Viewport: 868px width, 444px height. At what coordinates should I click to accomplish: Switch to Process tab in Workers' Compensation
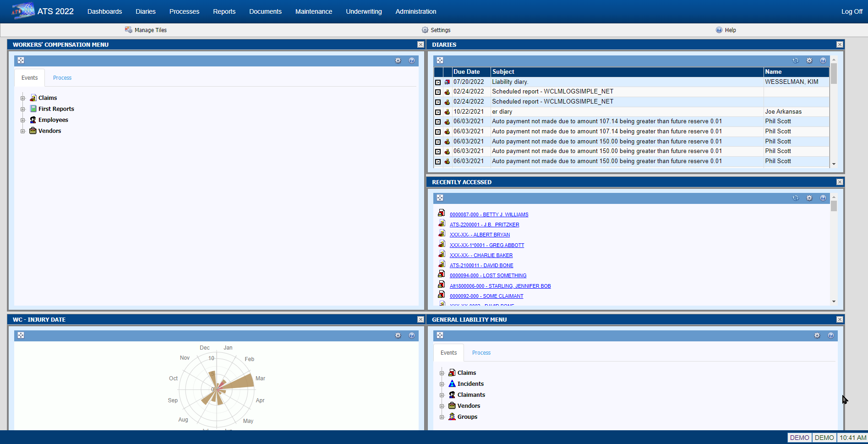click(62, 78)
